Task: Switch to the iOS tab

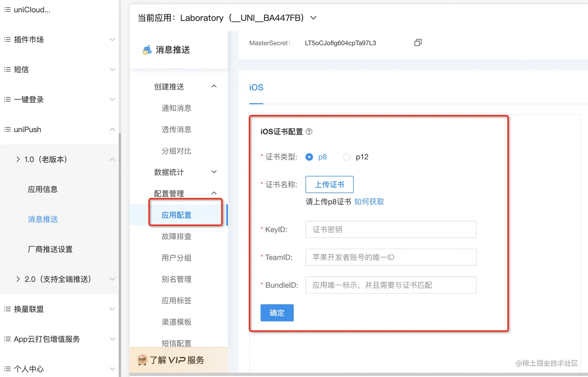Action: coord(256,87)
